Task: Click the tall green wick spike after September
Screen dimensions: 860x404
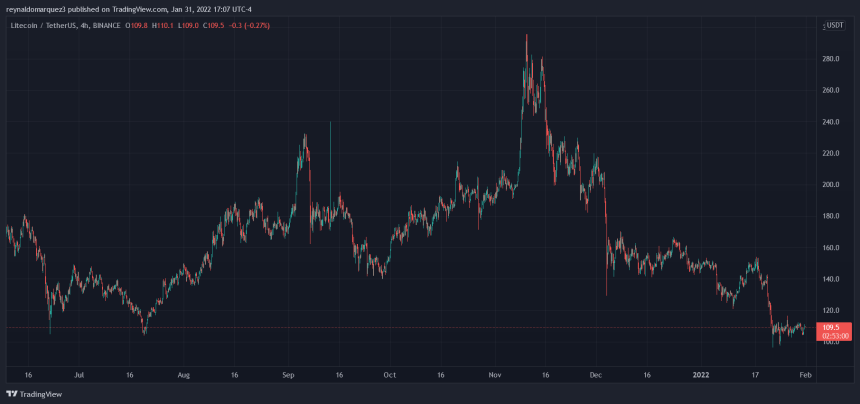Action: point(330,150)
